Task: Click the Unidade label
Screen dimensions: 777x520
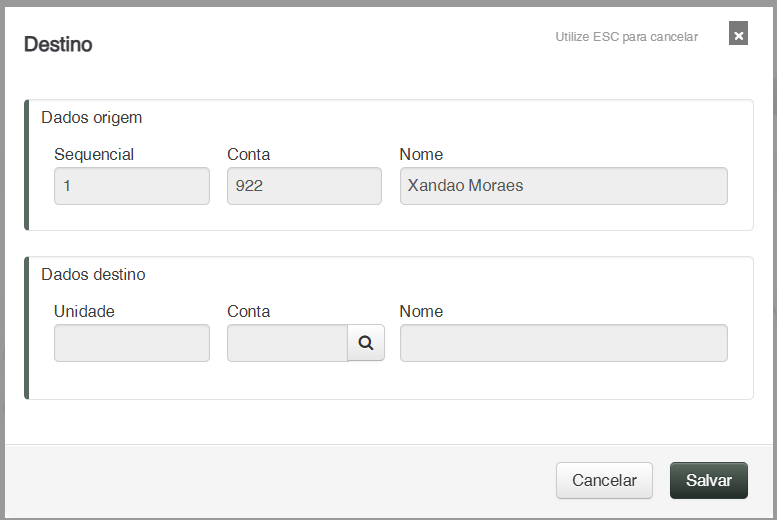Action: 84,311
